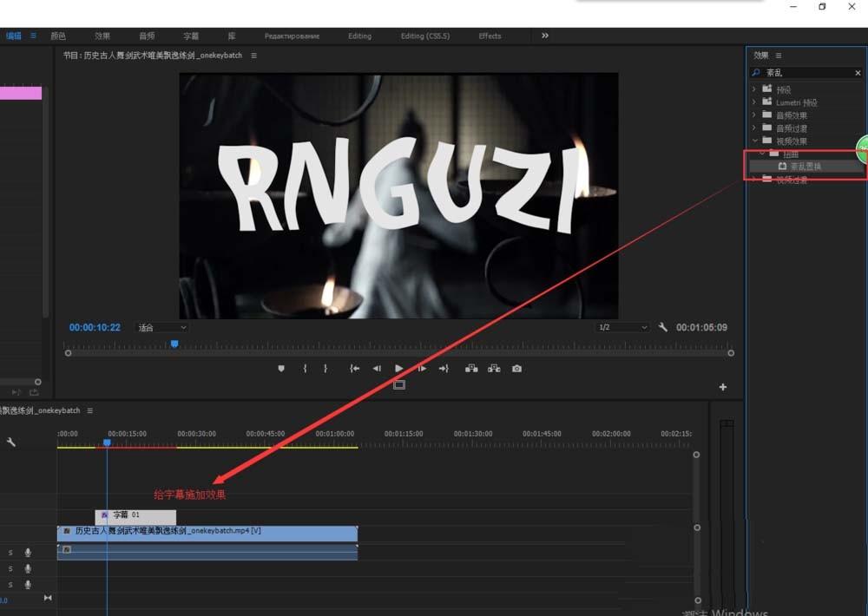Screen dimensions: 868x616
Task: Open the 1/2 playback resolution dropdown
Action: [x=621, y=327]
